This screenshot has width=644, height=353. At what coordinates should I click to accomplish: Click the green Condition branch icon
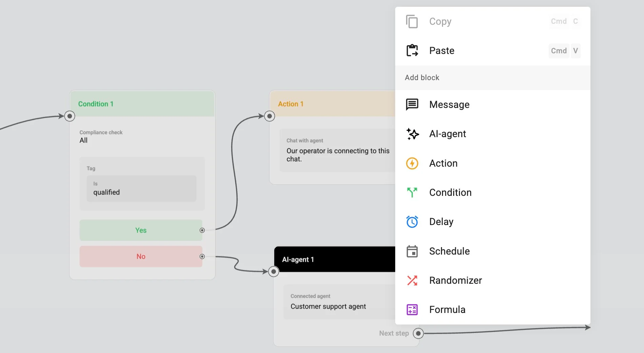[x=412, y=192]
